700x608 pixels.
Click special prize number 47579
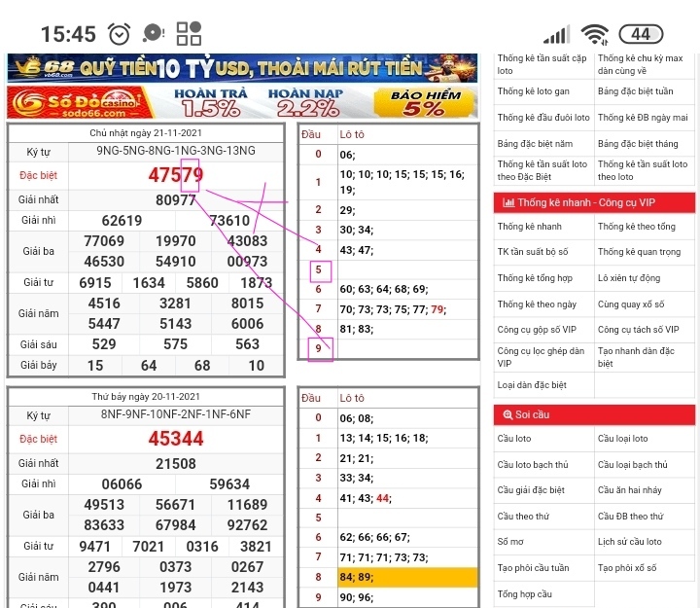176,175
